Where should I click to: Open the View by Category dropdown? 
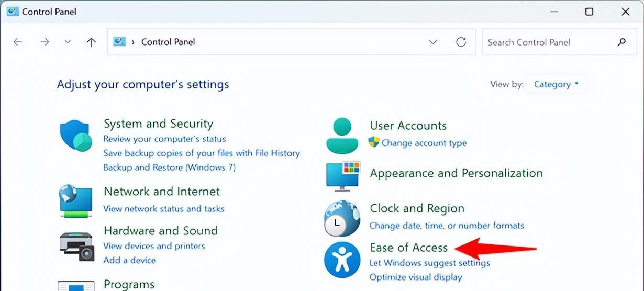point(556,84)
